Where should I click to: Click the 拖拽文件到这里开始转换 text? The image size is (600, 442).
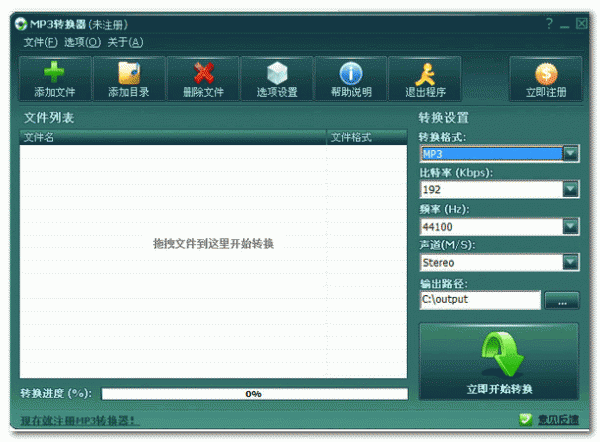[214, 243]
